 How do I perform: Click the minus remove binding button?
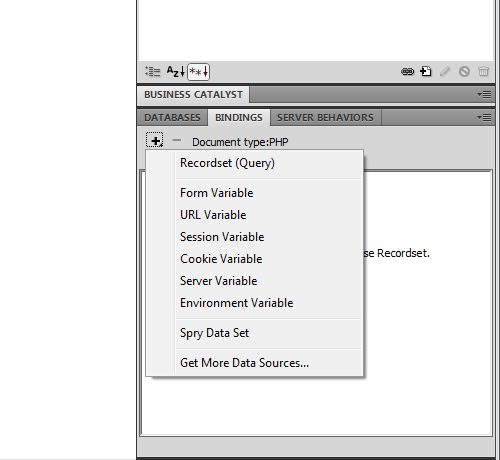pyautogui.click(x=177, y=140)
